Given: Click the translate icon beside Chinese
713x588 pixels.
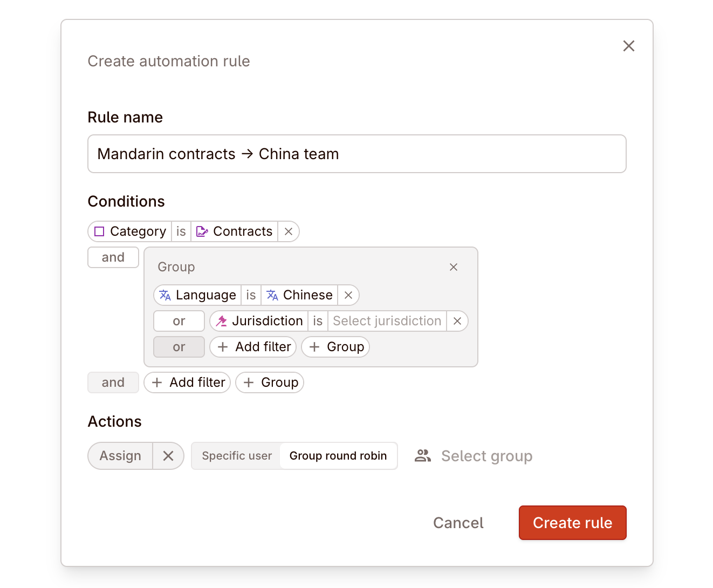Looking at the screenshot, I should point(272,295).
